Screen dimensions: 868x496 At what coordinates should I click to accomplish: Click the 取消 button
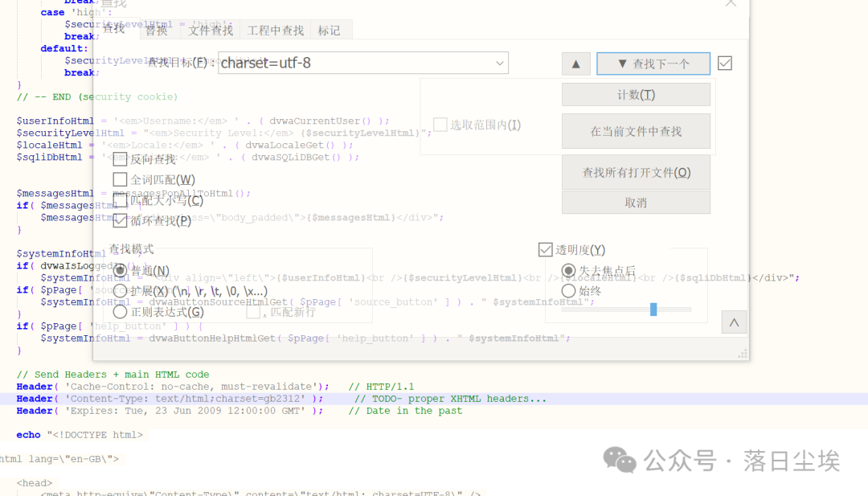pos(636,203)
